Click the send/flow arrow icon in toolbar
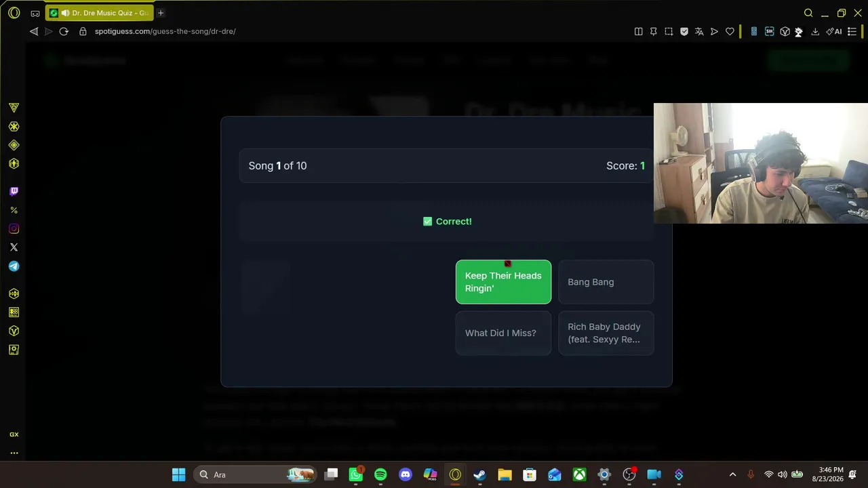The width and height of the screenshot is (868, 488). [714, 31]
